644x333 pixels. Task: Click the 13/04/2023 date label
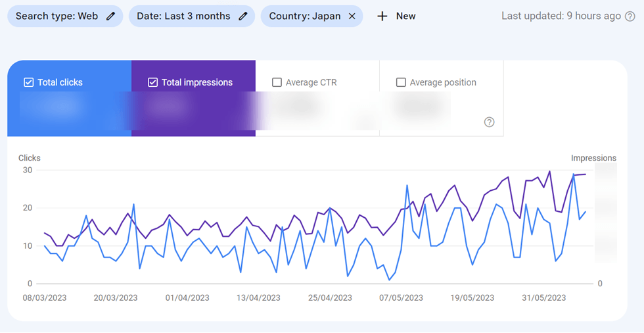(258, 297)
